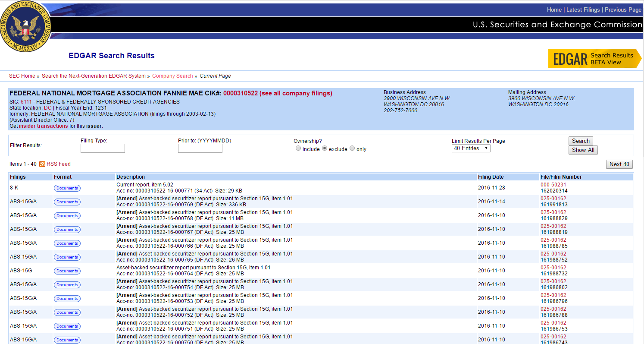Select the Ownership include radio button
The image size is (644, 344).
click(x=298, y=148)
